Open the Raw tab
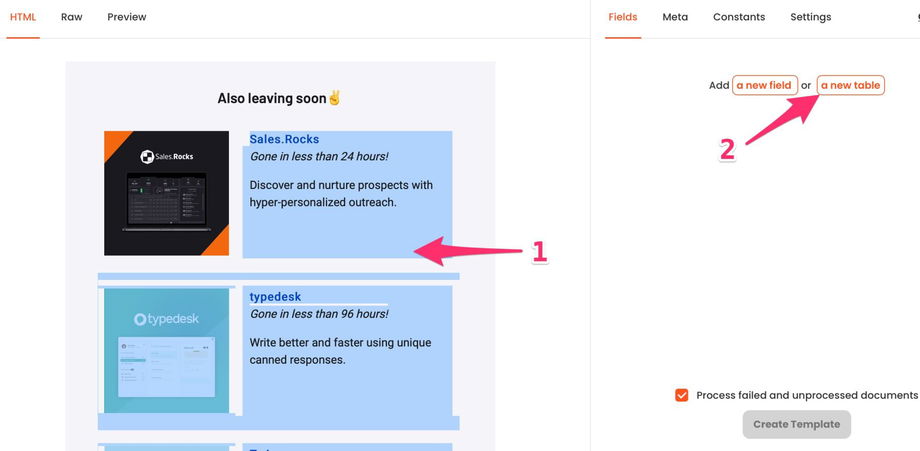 pyautogui.click(x=72, y=17)
